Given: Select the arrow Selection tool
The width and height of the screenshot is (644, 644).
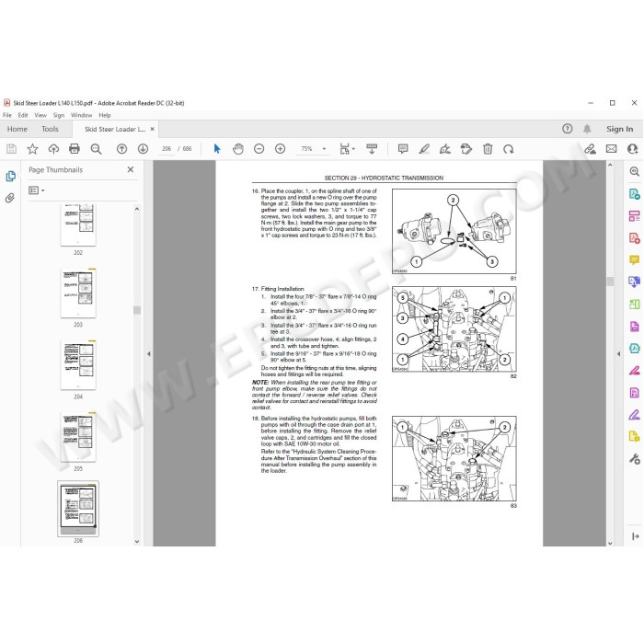Looking at the screenshot, I should 217,149.
